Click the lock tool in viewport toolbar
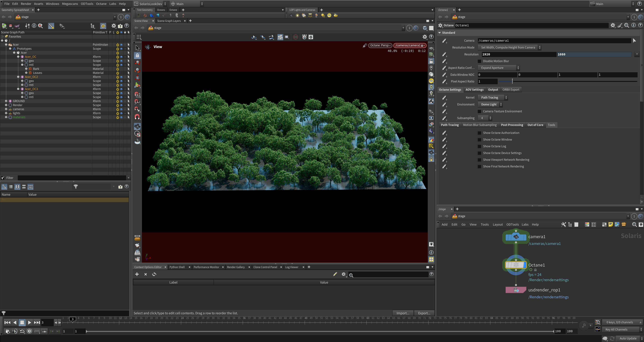Image resolution: width=644 pixels, height=342 pixels. (137, 55)
